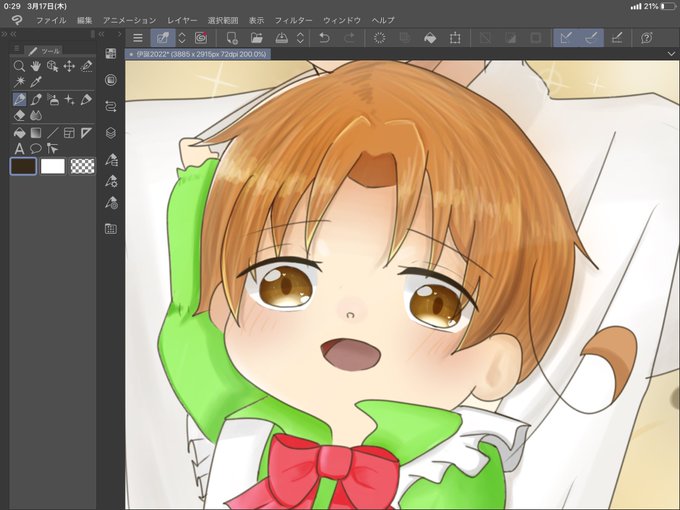Select the Auto select magic wand tool

(19, 82)
